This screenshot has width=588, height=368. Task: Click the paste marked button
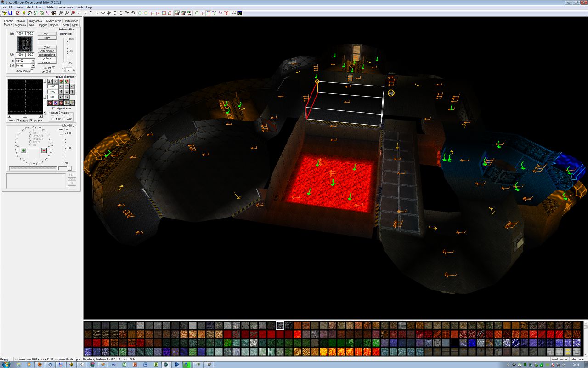click(x=46, y=51)
